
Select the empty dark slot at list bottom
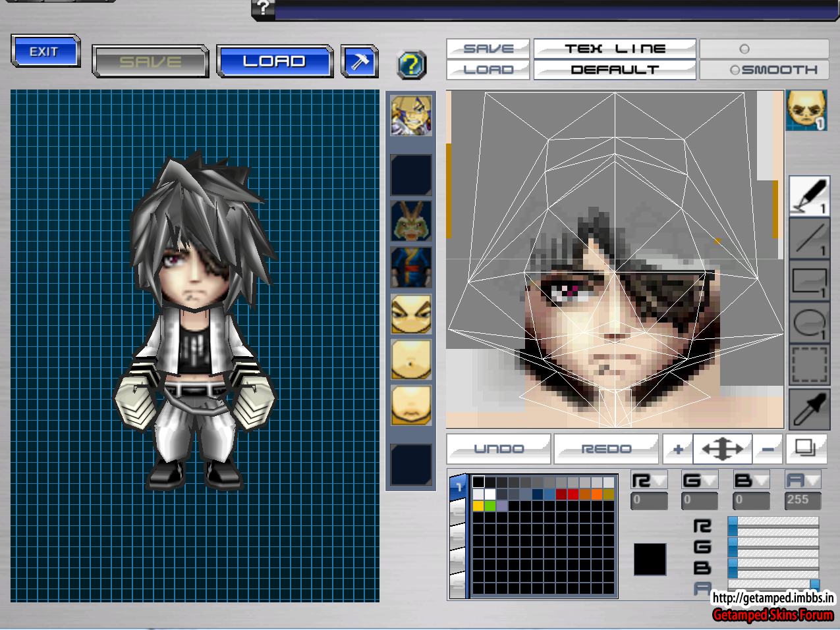click(x=411, y=464)
